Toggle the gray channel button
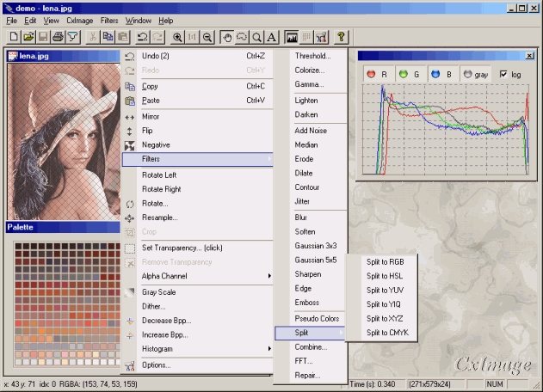This screenshot has height=392, width=543. pyautogui.click(x=475, y=75)
